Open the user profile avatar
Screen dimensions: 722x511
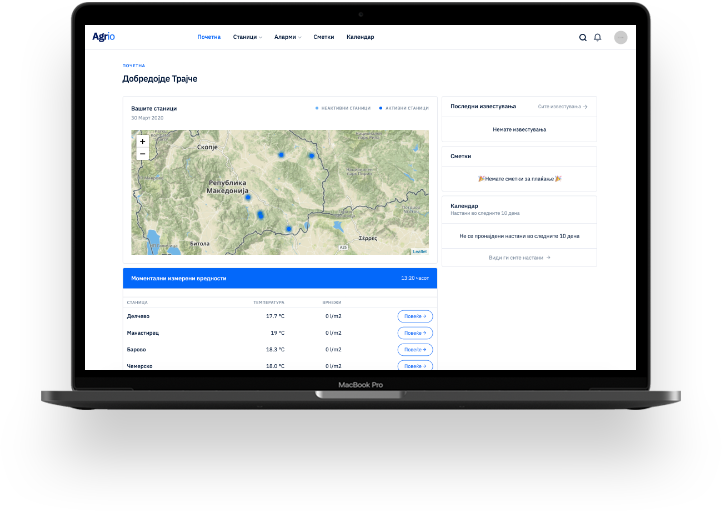coord(621,37)
